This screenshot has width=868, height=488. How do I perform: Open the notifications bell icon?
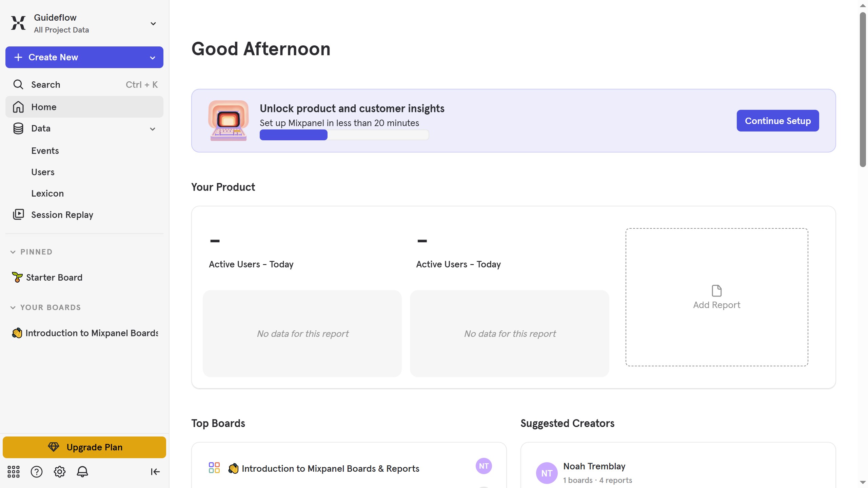[82, 472]
